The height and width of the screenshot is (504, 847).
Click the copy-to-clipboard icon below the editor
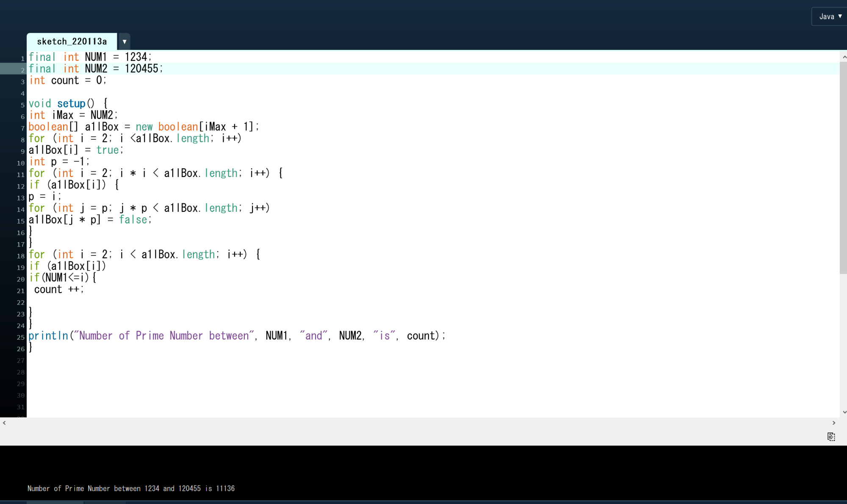pyautogui.click(x=831, y=437)
